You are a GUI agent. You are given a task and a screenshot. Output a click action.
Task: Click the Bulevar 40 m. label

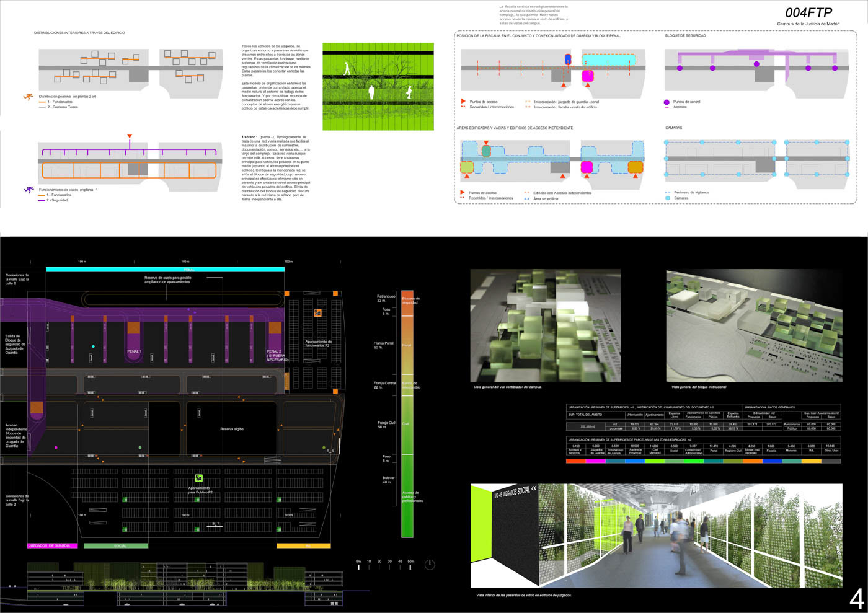click(387, 480)
